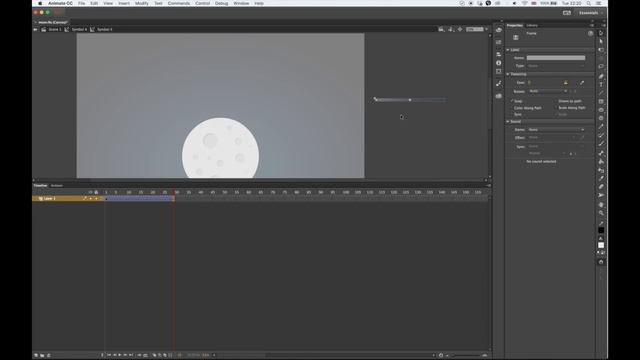This screenshot has height=360, width=640.
Task: Go to Scene 1 in edit bar
Action: 55,29
